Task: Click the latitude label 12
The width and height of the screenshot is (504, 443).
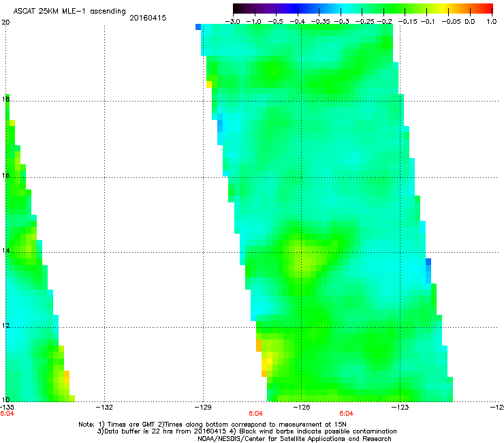Action: click(5, 326)
